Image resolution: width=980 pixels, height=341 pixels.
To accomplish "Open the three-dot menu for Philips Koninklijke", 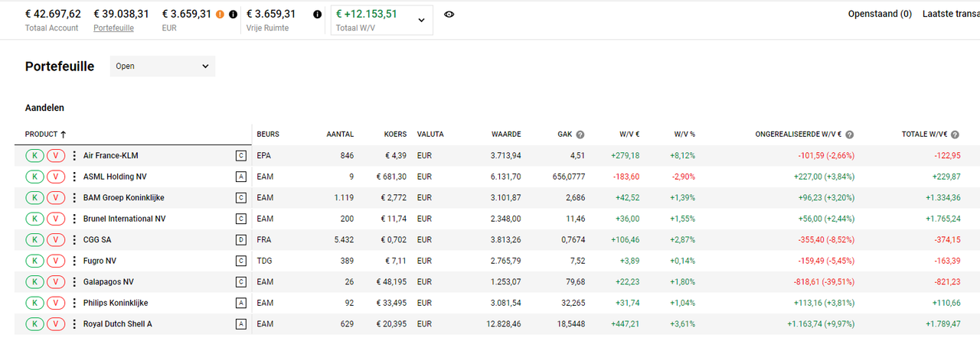I will tap(74, 303).
